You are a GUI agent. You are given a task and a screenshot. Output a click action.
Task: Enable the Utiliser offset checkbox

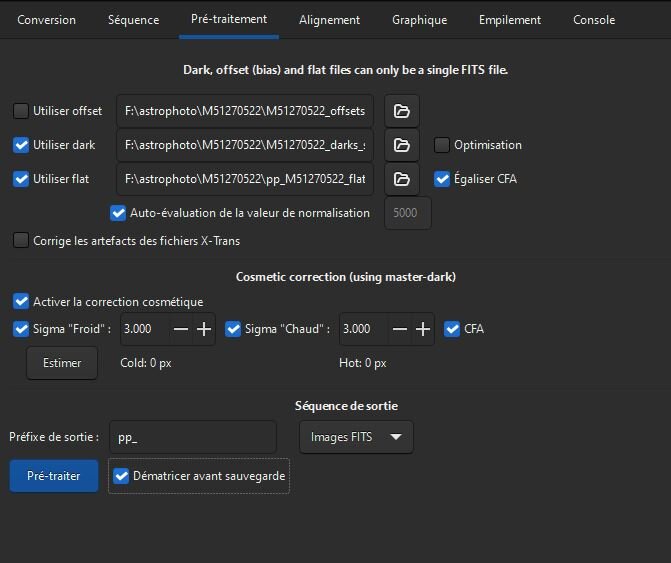click(x=21, y=111)
